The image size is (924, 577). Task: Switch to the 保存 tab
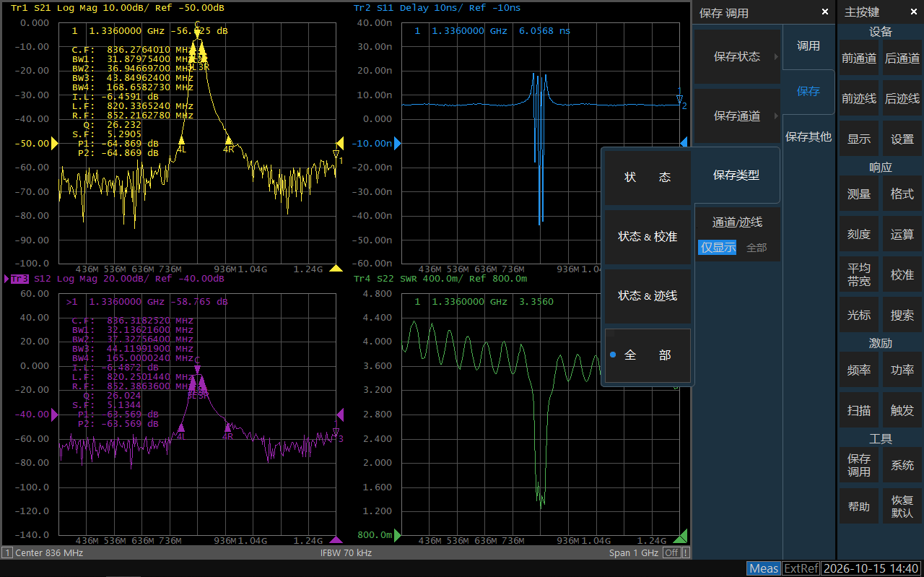(808, 92)
